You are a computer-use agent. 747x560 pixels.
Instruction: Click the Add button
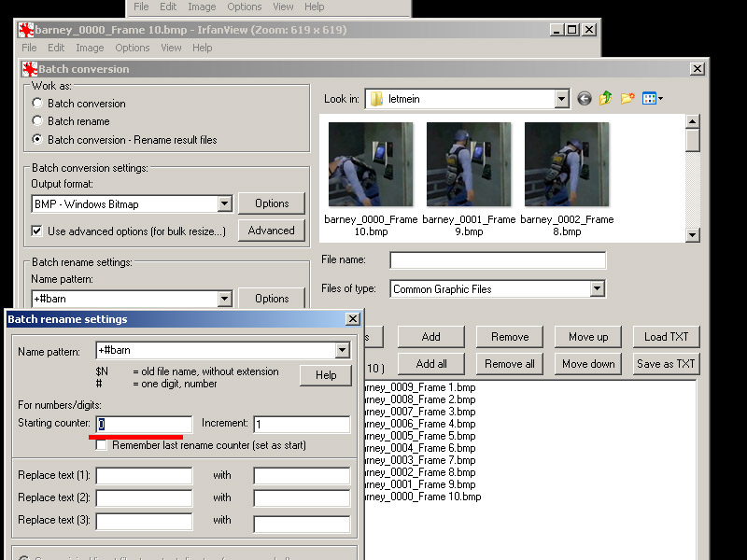(x=431, y=337)
